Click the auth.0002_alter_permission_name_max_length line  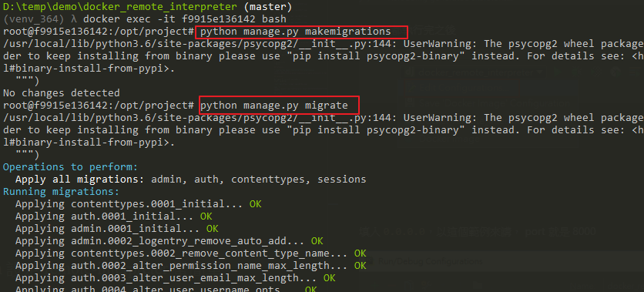[x=190, y=266]
